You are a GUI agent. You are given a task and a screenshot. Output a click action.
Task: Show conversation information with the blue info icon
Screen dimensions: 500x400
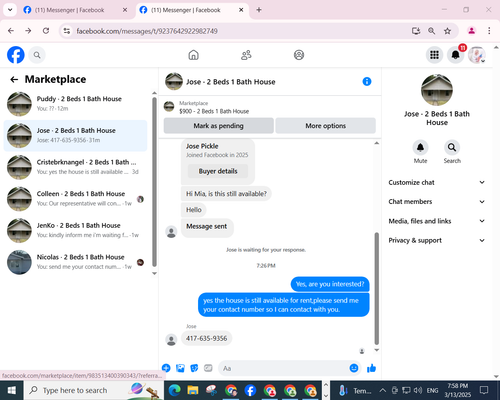[367, 81]
